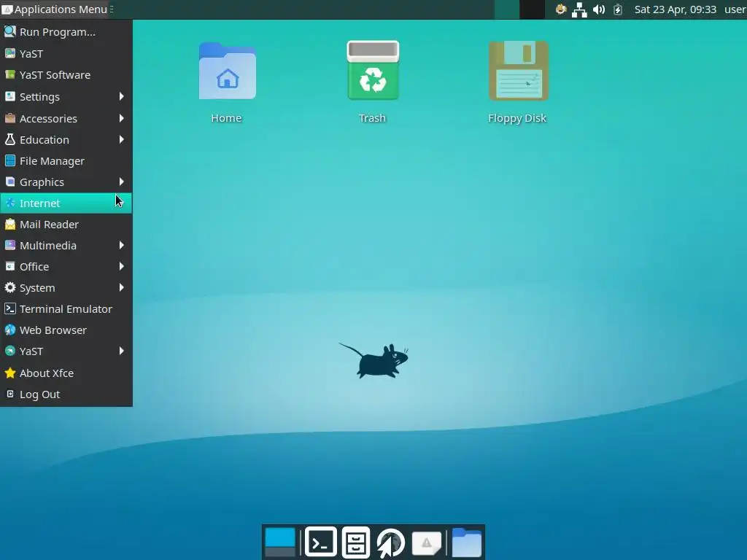Image resolution: width=747 pixels, height=560 pixels.
Task: Open About Xfce from the menu
Action: tap(66, 373)
